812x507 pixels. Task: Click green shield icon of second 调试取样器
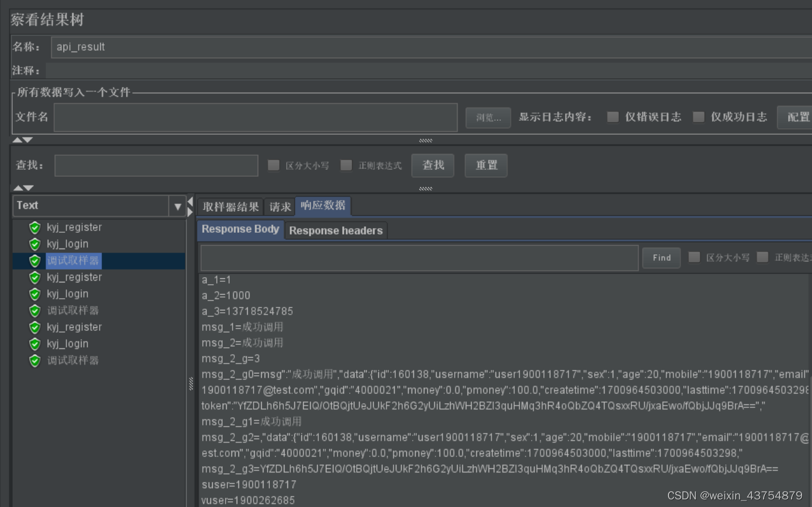35,310
